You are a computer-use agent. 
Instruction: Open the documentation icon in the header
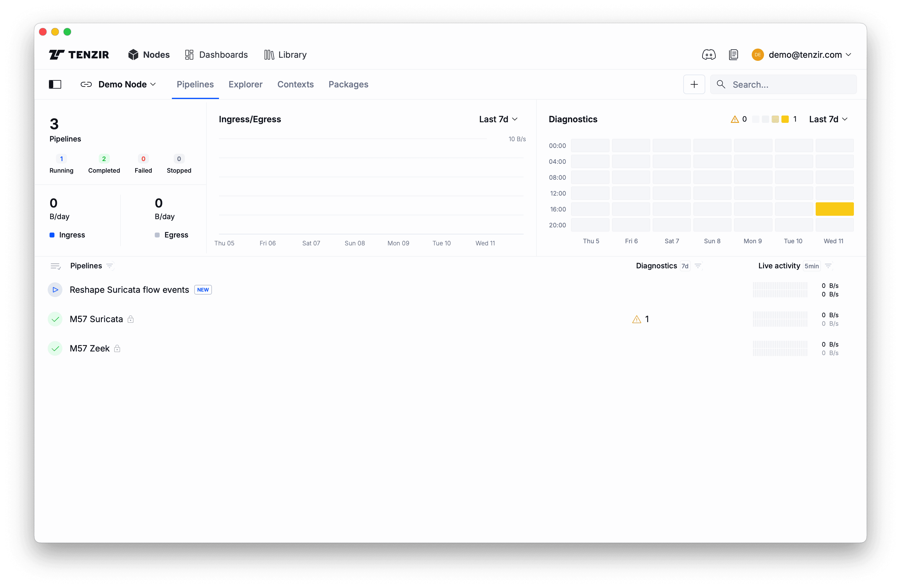click(733, 55)
